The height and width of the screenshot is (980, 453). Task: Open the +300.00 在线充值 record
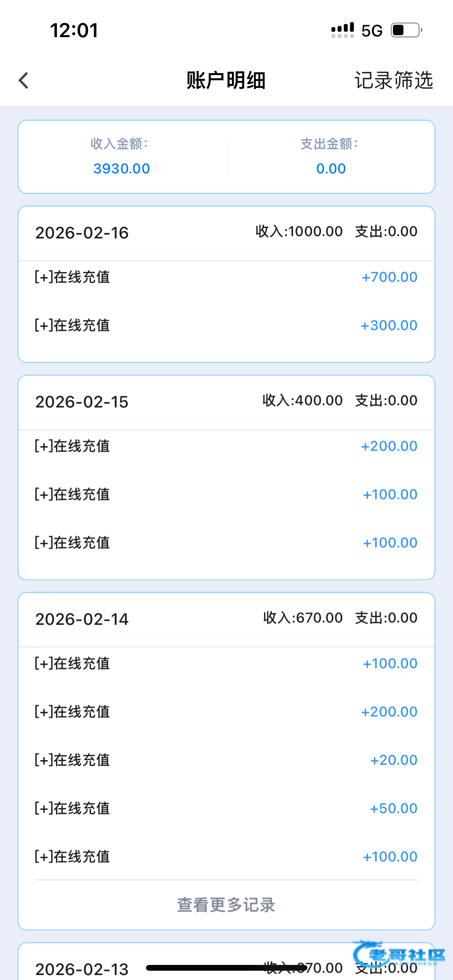pyautogui.click(x=226, y=326)
